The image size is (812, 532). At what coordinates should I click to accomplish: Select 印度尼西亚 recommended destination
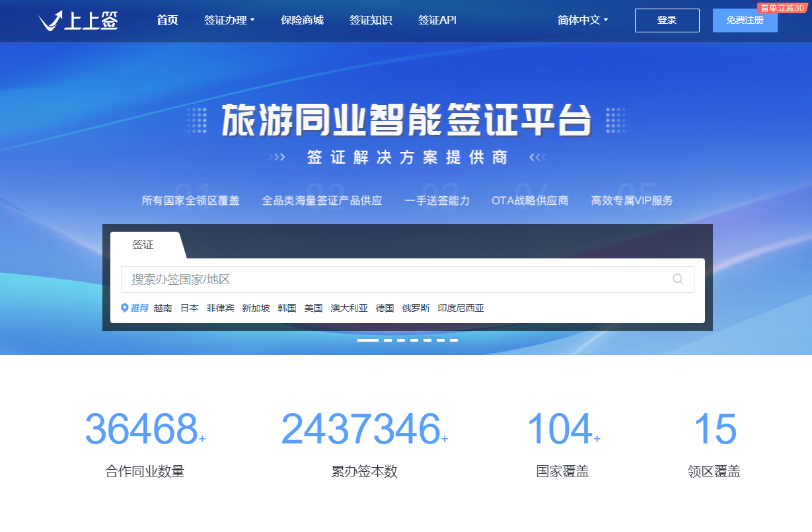click(x=461, y=308)
